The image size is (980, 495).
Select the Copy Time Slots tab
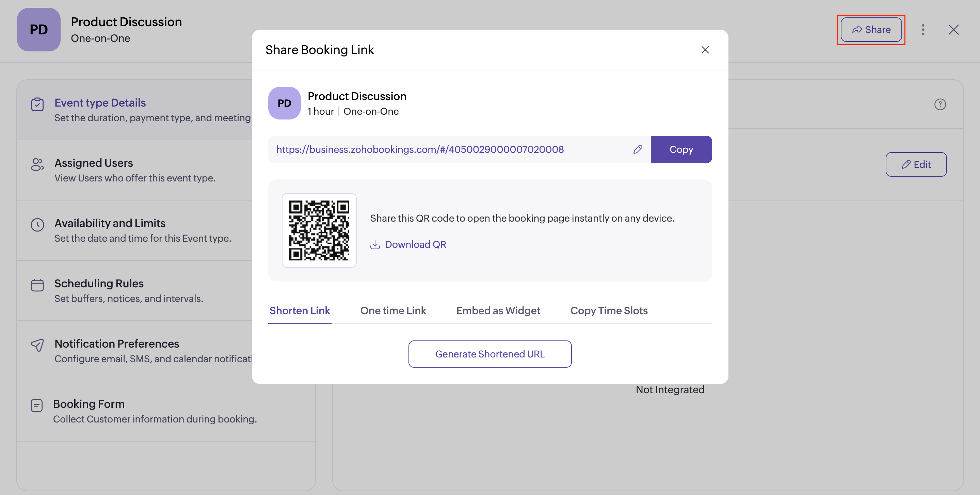coord(609,310)
